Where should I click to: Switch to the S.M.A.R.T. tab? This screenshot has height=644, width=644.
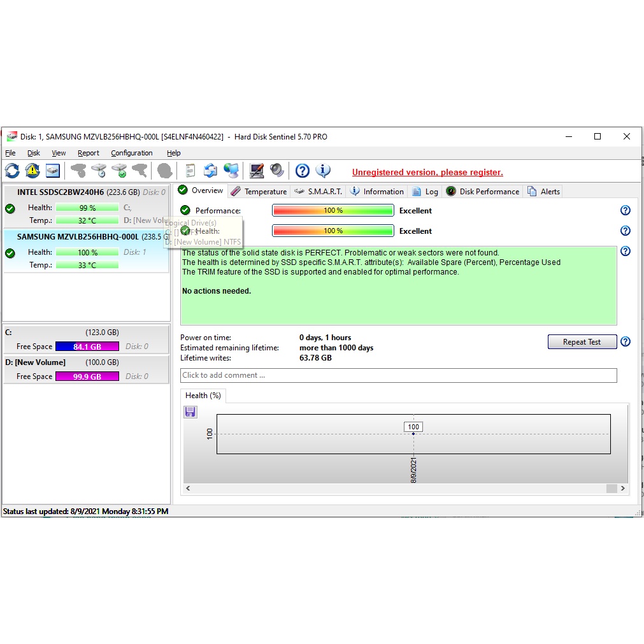click(318, 192)
